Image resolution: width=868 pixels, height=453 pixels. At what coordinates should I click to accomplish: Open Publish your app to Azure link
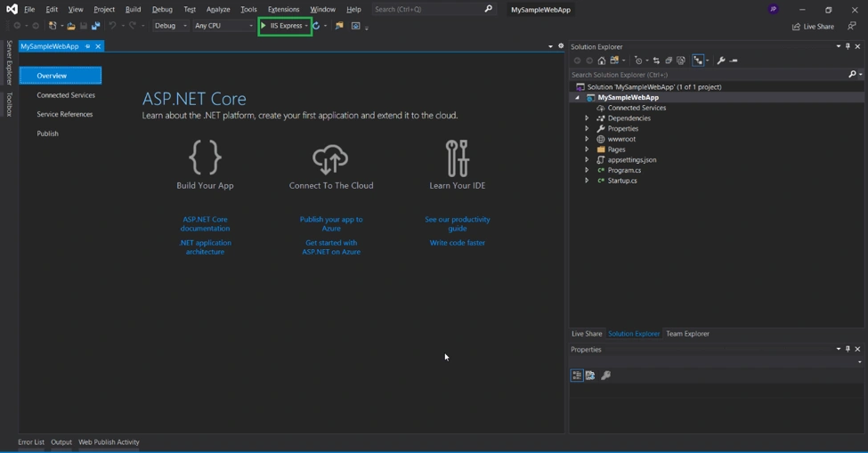331,223
